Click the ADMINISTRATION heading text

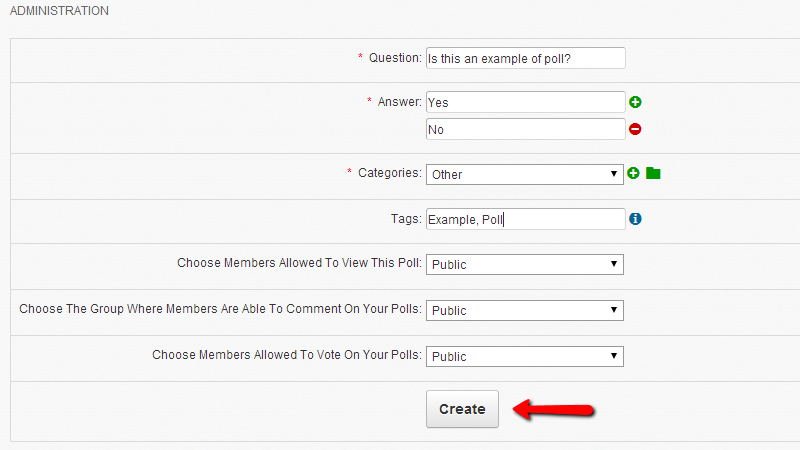click(59, 11)
